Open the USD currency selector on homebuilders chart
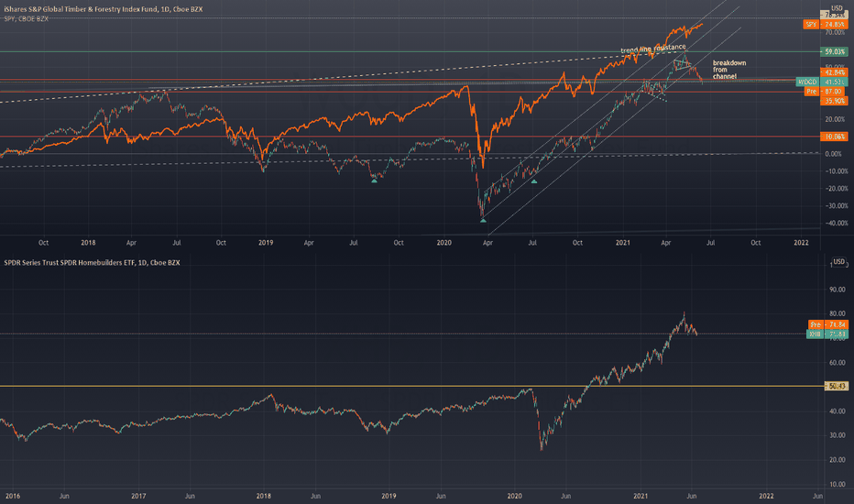Viewport: 854px width, 504px height. point(838,262)
